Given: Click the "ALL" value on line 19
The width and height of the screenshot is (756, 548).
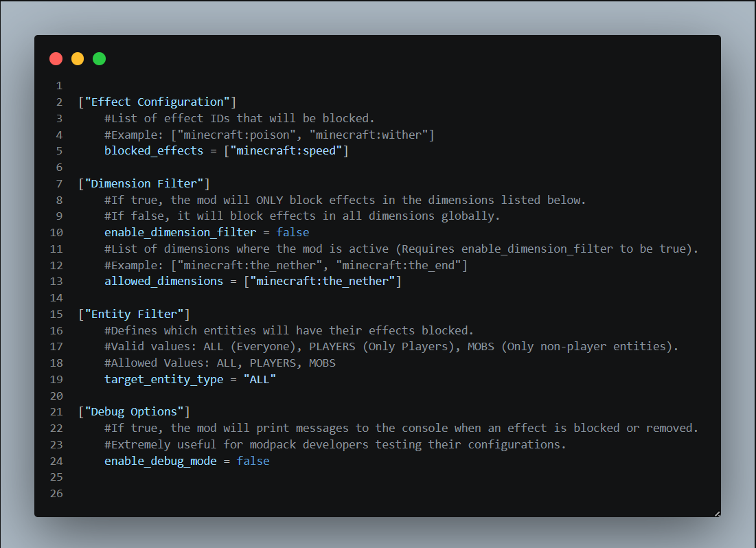Looking at the screenshot, I should point(260,380).
